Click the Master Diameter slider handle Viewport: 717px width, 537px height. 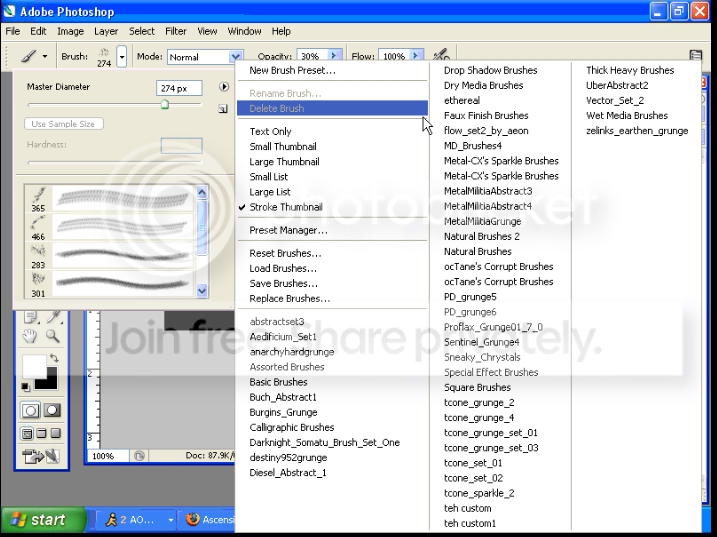[165, 105]
